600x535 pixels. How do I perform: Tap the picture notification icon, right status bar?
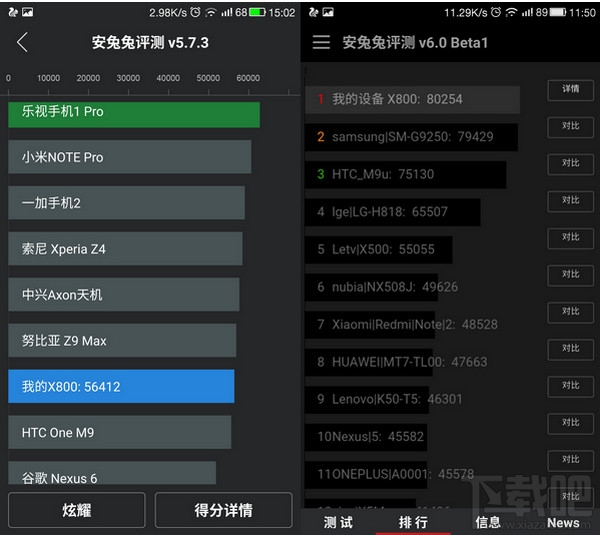click(x=328, y=12)
